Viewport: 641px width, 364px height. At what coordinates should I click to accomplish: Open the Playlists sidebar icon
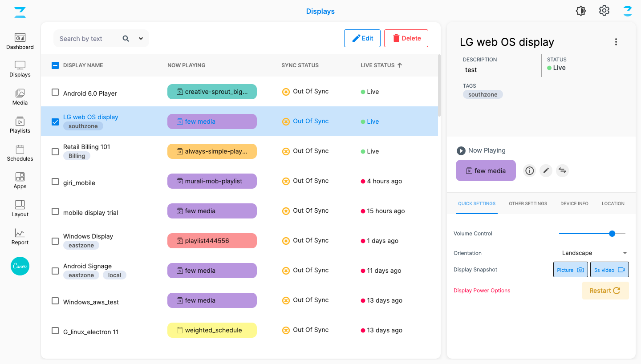20,125
